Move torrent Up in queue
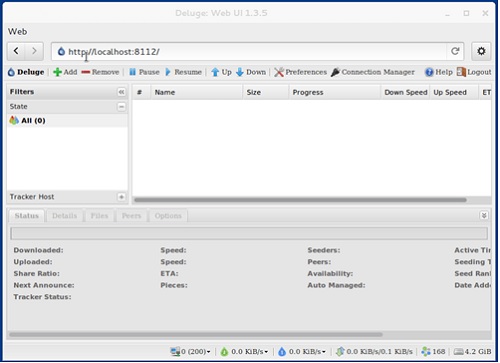500x363 pixels. [221, 72]
